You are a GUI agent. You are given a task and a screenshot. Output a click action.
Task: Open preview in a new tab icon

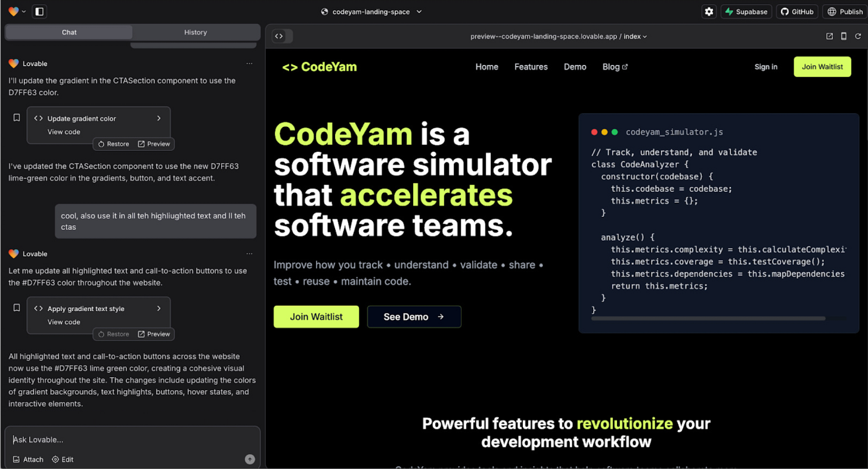[829, 36]
